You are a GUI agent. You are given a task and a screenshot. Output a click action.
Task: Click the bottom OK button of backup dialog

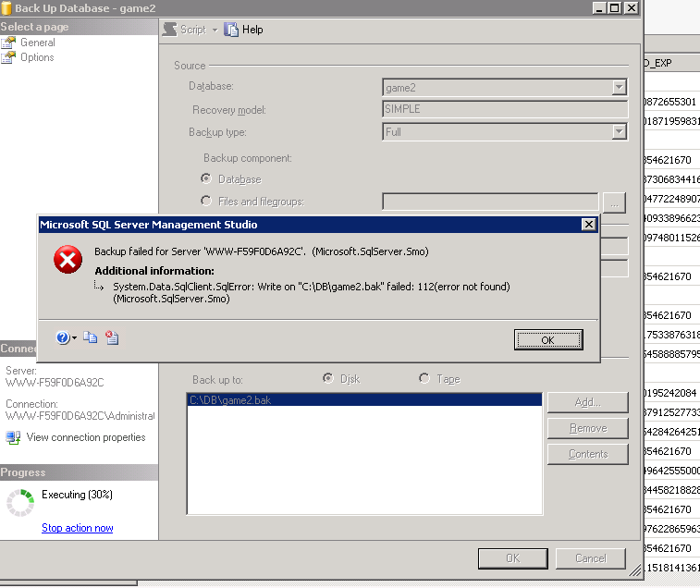tap(512, 558)
